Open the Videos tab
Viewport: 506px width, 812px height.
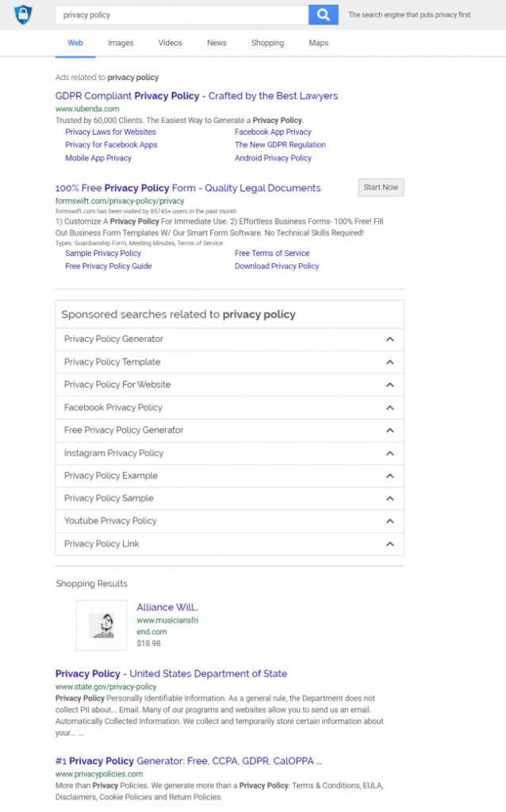coord(170,43)
